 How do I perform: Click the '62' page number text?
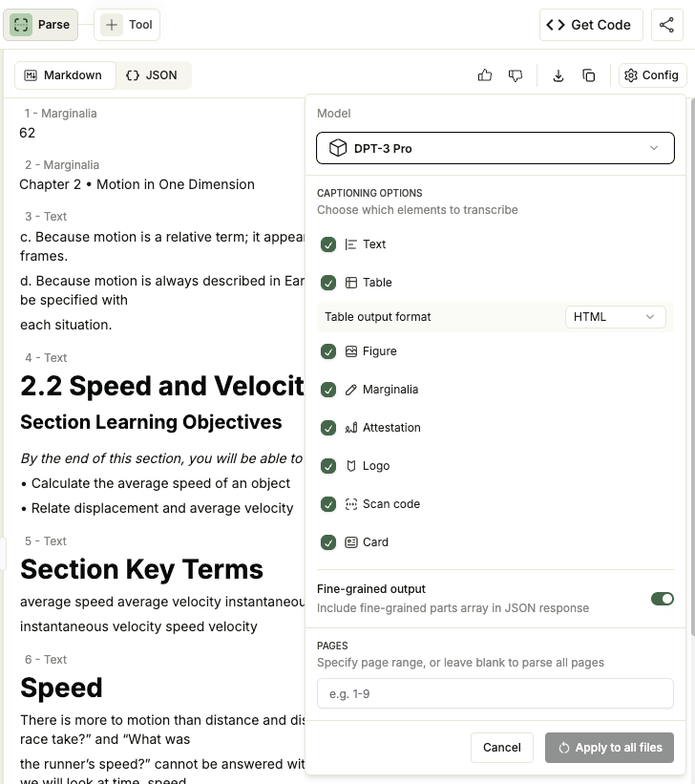(27, 133)
